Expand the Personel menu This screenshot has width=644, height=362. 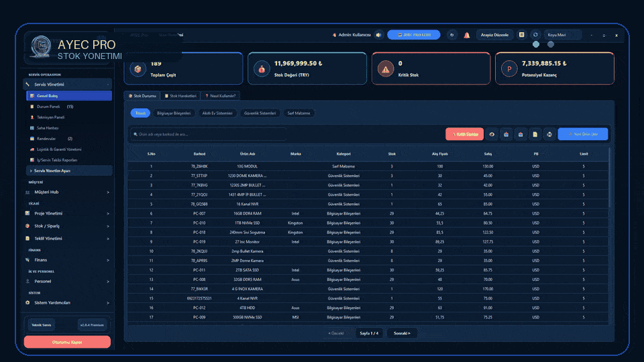click(68, 281)
